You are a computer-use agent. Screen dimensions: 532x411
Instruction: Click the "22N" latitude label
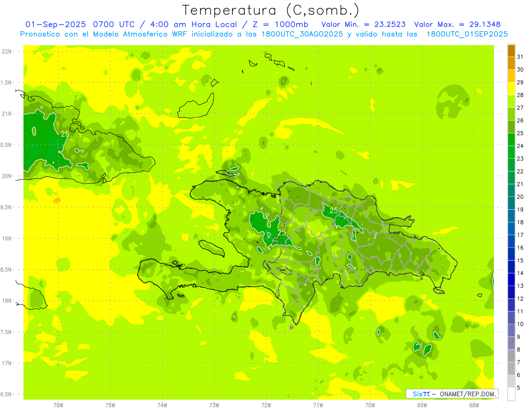click(7, 51)
